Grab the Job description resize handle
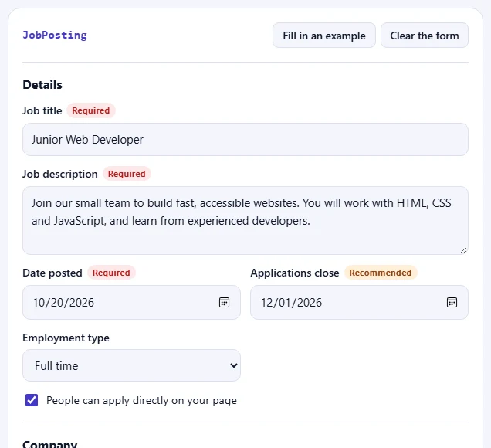This screenshot has width=491, height=448. point(464,250)
